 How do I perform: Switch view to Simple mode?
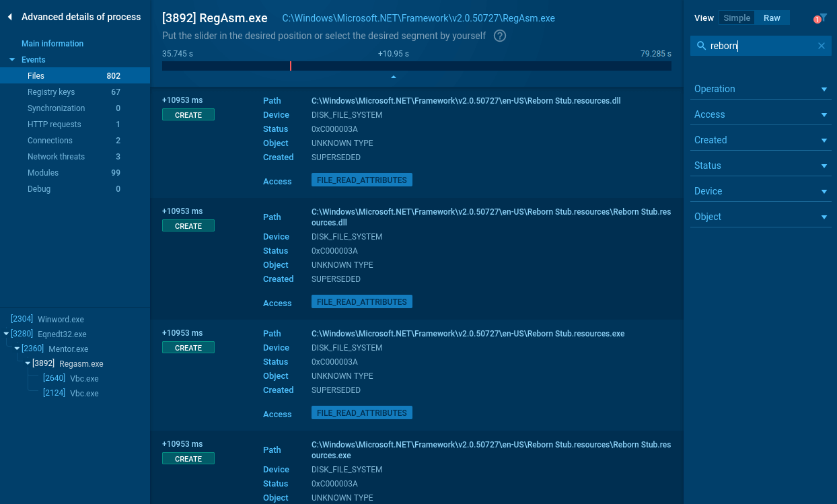coord(736,18)
